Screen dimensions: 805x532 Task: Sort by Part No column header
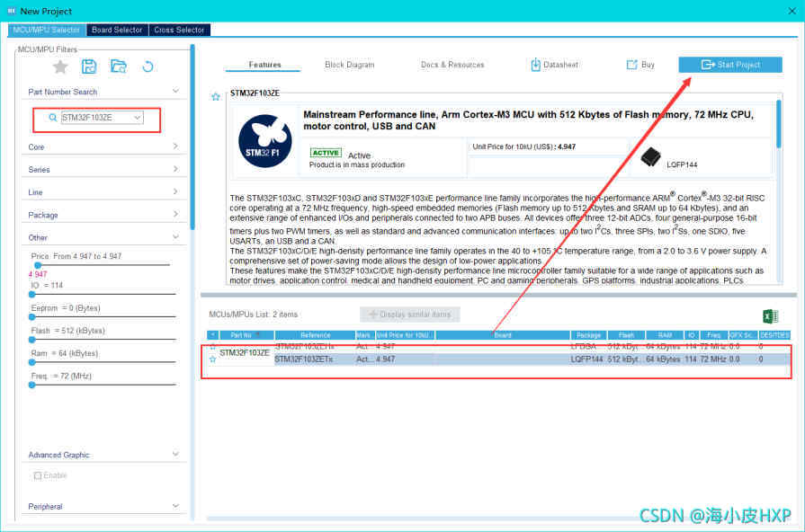pos(246,335)
